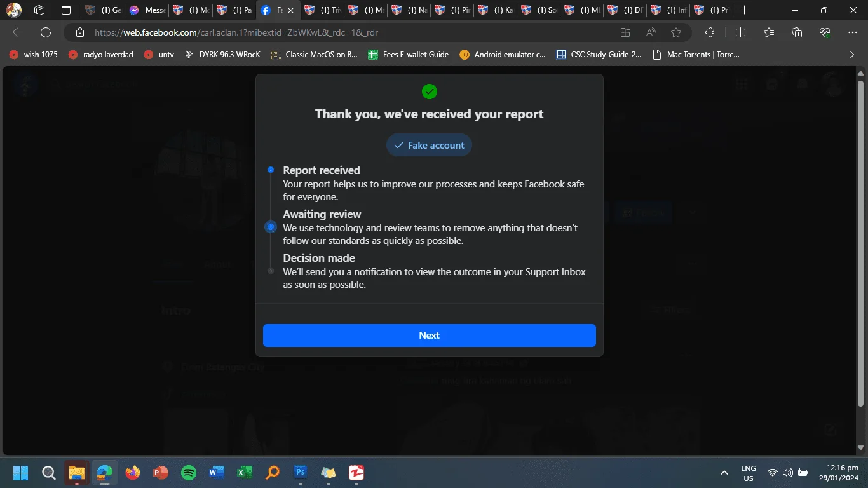The image size is (868, 488).
Task: Click the page vertical scrollbar
Action: 861,245
